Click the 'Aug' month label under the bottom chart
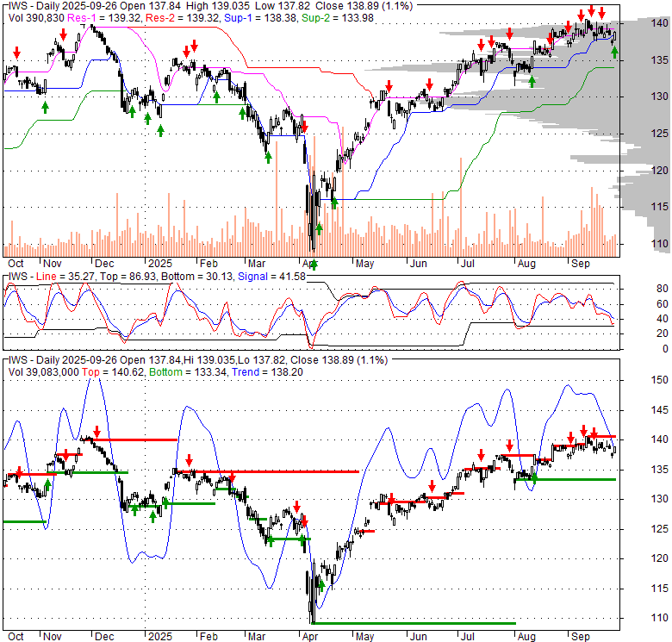The width and height of the screenshot is (672, 642). coord(526,637)
